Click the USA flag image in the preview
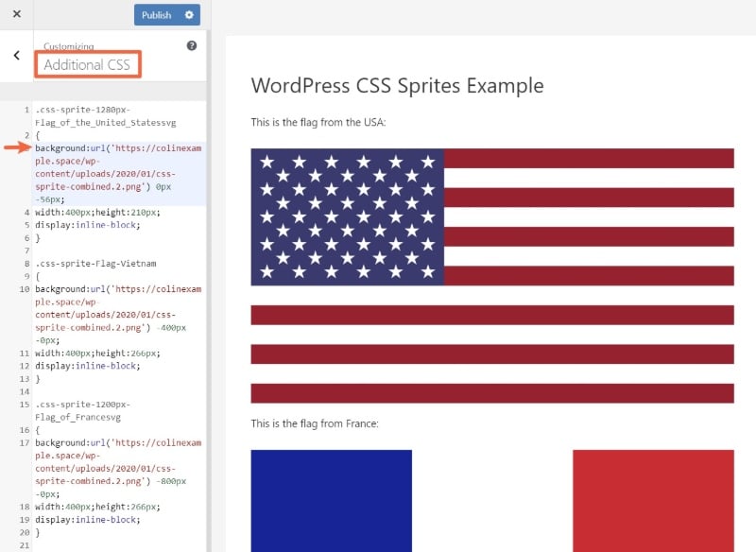 [491, 217]
